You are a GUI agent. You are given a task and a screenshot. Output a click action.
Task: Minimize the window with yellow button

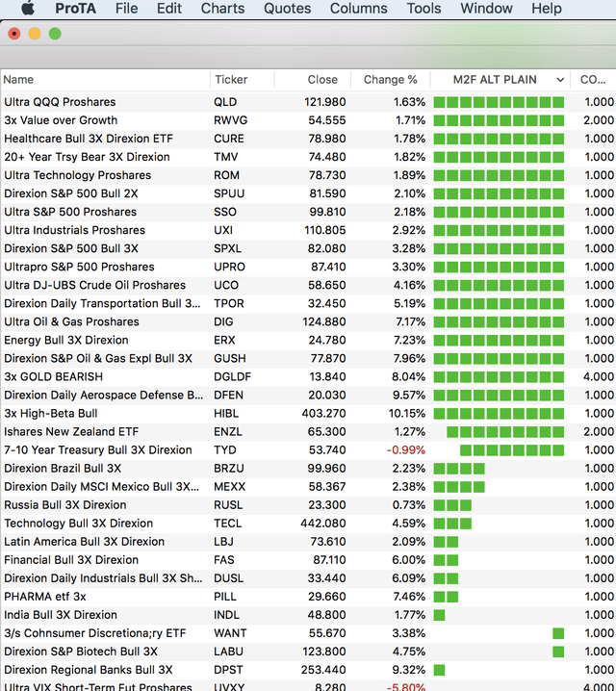point(35,34)
